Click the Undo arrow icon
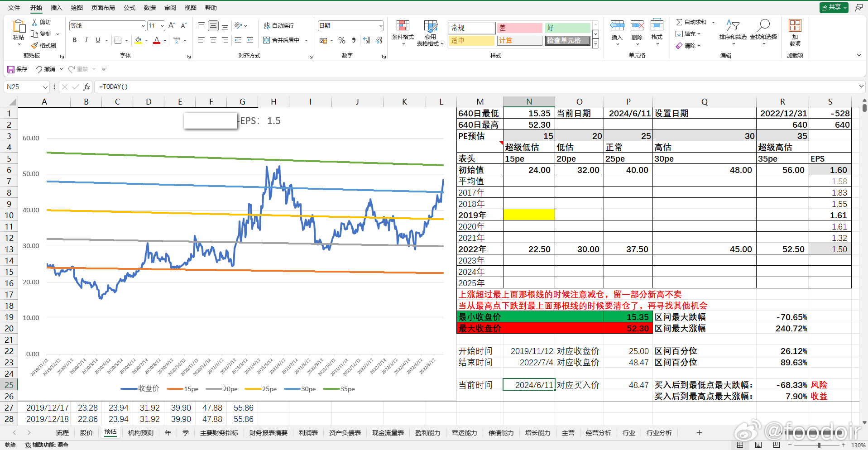Screen dimensions: 868x450 39,69
